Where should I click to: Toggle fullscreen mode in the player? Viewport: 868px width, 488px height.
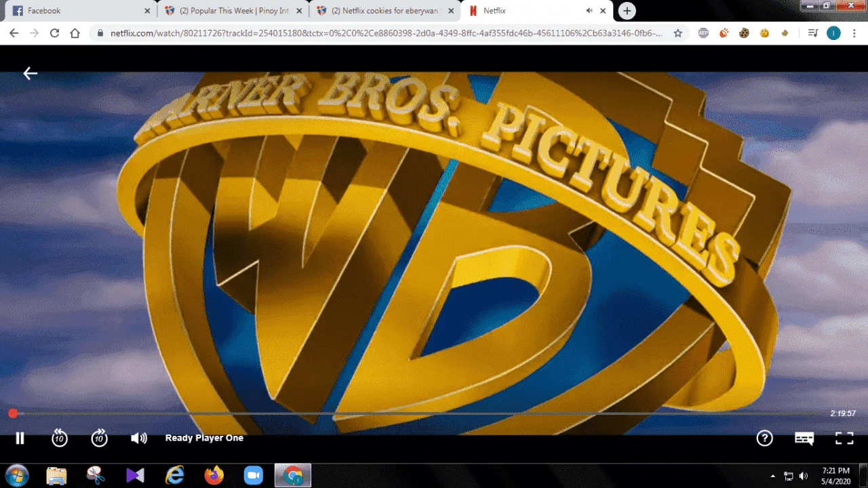coord(844,439)
